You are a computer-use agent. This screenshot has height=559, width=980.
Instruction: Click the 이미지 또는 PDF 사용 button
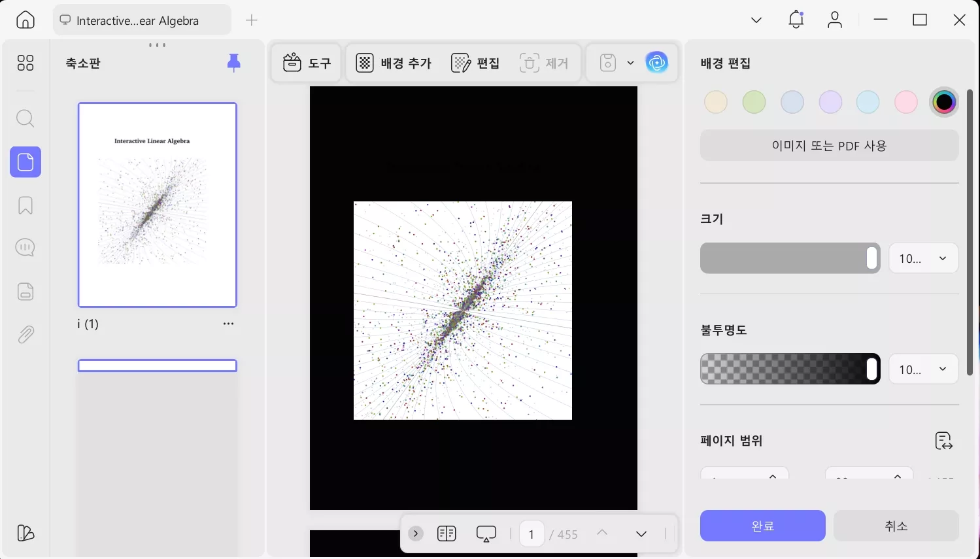click(x=829, y=145)
